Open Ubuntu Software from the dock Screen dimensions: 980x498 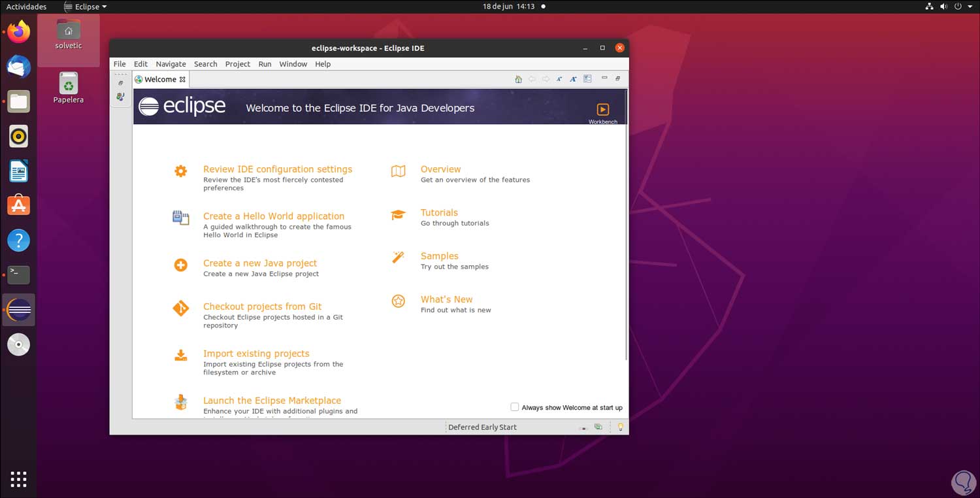[x=18, y=205]
